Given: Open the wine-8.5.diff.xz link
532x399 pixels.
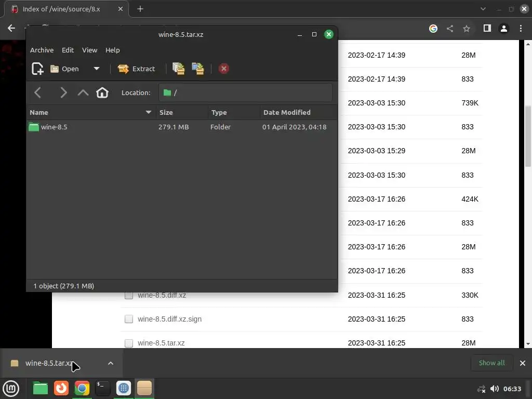Looking at the screenshot, I should (162, 295).
